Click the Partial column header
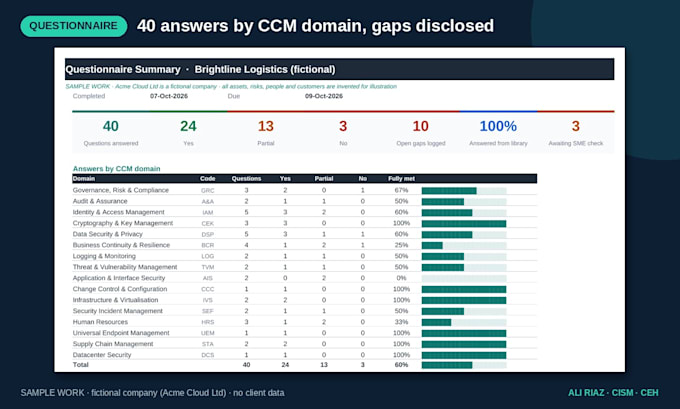680x409 pixels. [324, 179]
